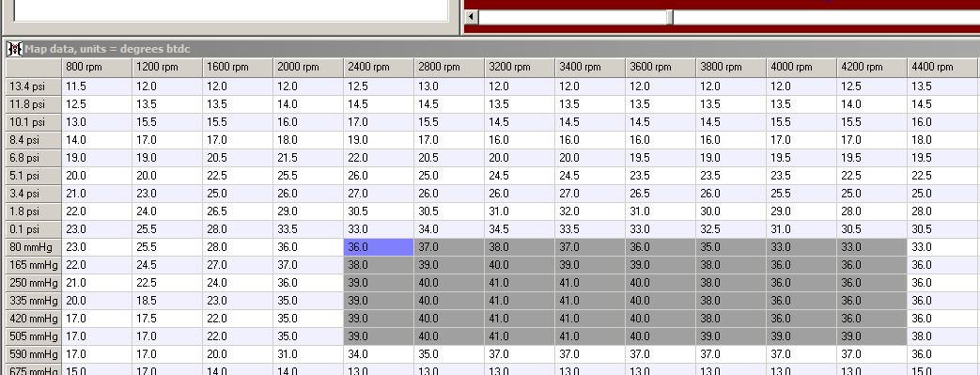Select the 3200 rpm column header

point(520,68)
